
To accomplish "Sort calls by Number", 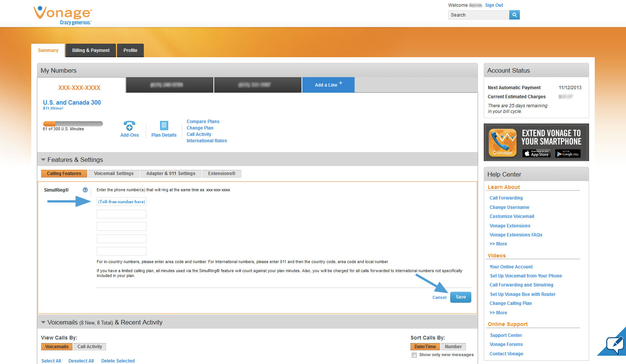I will 453,347.
